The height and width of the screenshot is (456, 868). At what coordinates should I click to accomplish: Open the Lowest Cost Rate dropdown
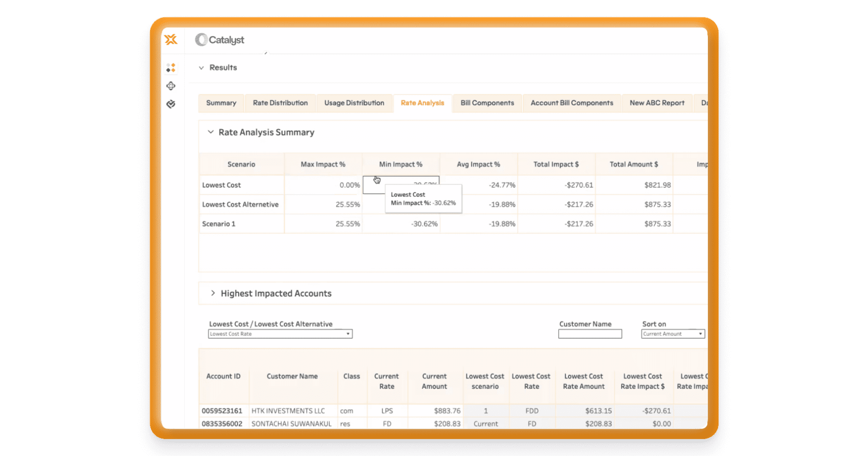click(280, 334)
